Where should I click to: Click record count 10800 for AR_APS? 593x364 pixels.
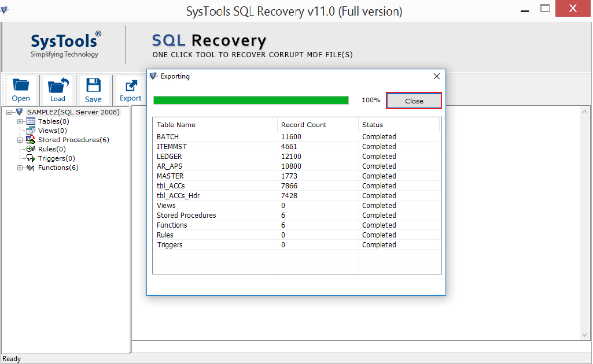tap(291, 166)
